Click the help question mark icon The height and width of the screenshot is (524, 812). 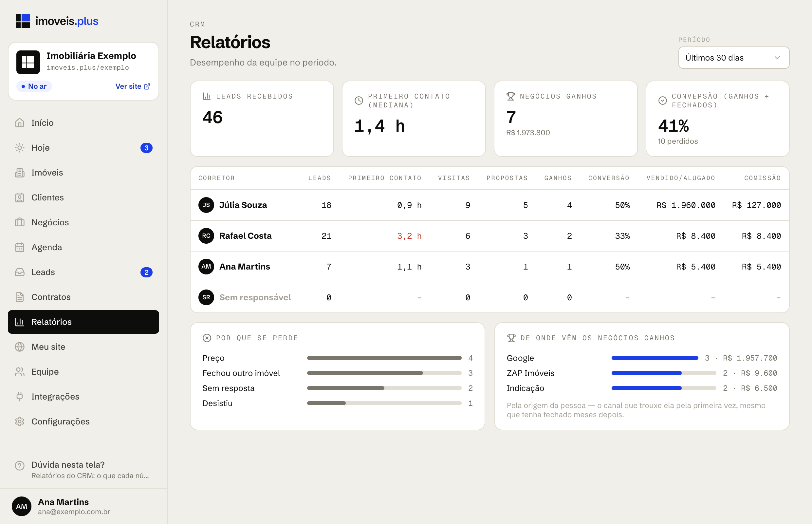(x=20, y=465)
